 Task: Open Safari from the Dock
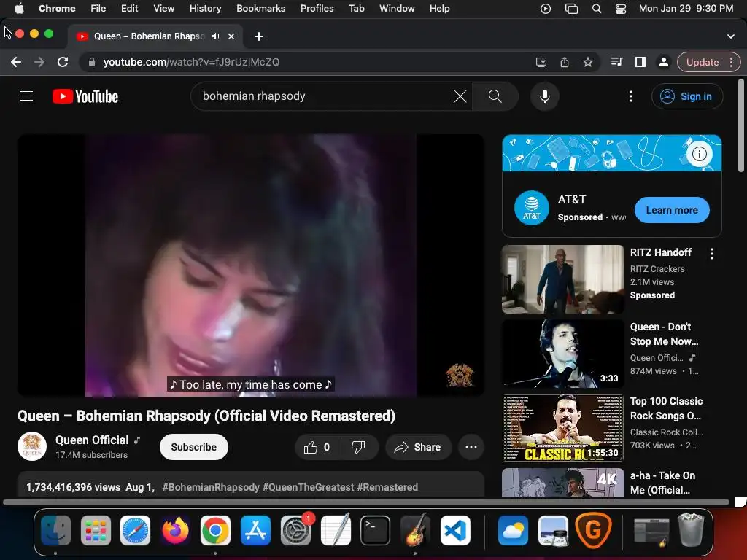(135, 530)
